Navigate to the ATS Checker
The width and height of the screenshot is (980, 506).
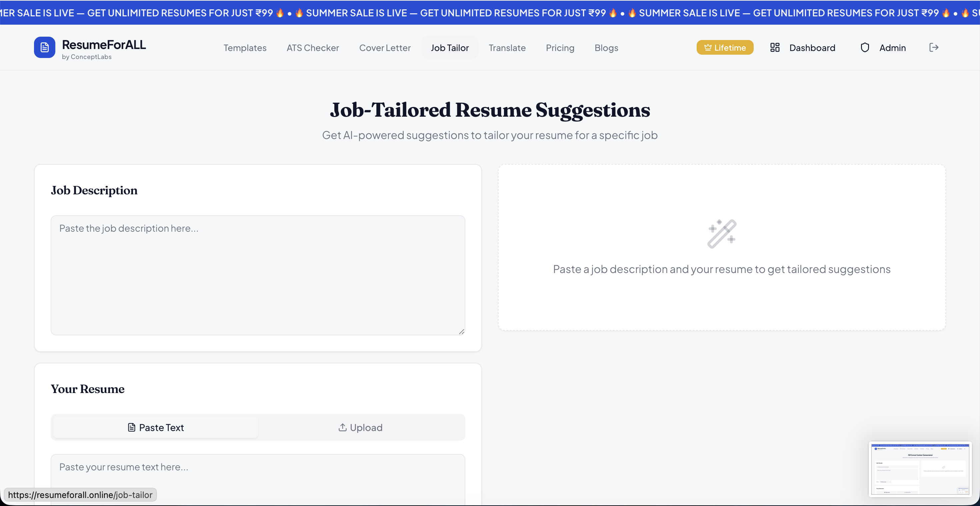(313, 48)
